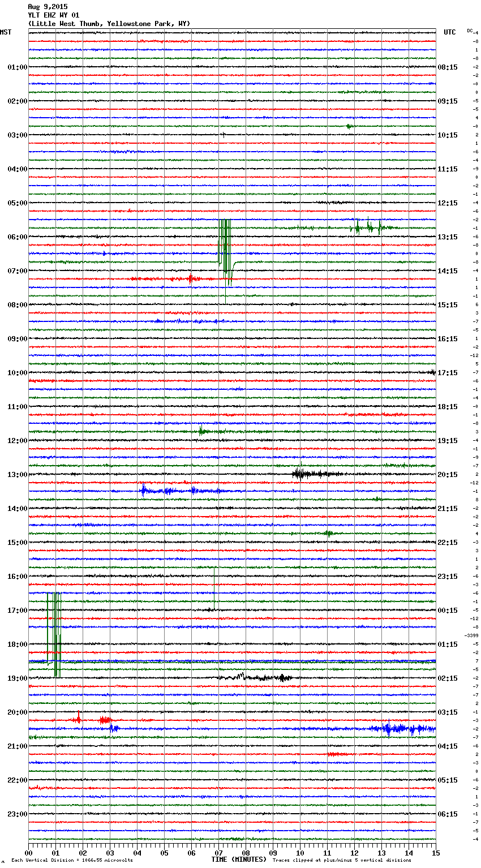Click the '11:00' MST time label
Viewport: 481px width, 868px height.
coord(18,407)
